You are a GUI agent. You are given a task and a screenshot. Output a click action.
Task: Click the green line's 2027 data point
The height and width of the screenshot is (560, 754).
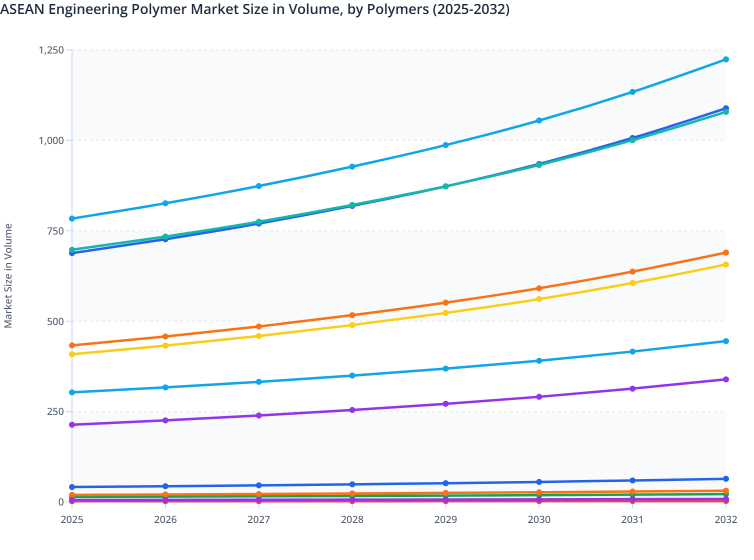(x=258, y=221)
